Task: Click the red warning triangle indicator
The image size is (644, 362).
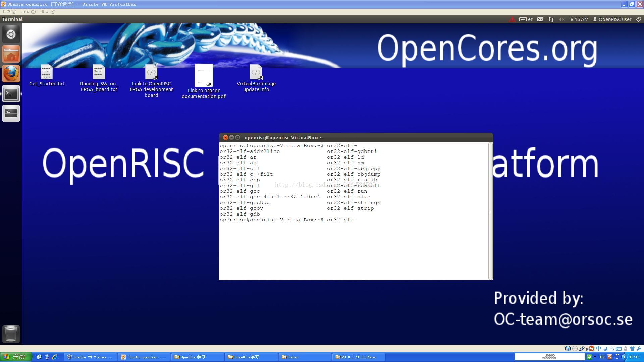Action: (512, 19)
